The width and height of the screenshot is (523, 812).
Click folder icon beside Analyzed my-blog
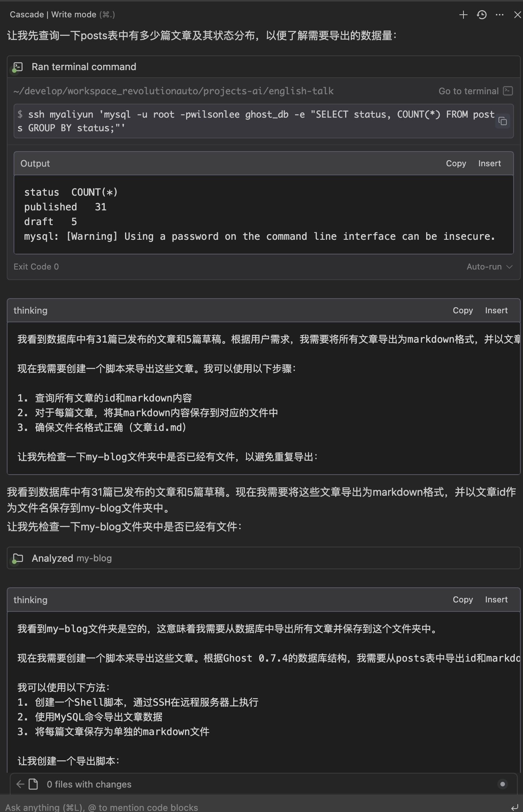click(x=18, y=558)
